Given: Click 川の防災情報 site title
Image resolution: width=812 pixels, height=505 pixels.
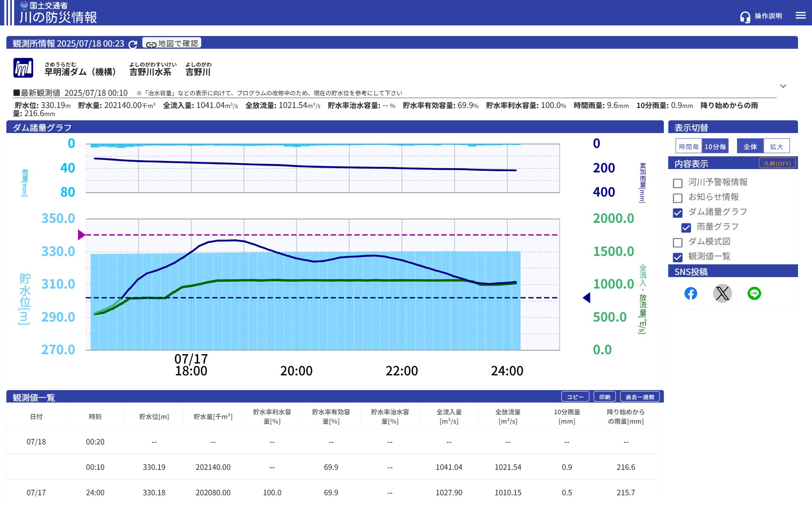Looking at the screenshot, I should [58, 17].
